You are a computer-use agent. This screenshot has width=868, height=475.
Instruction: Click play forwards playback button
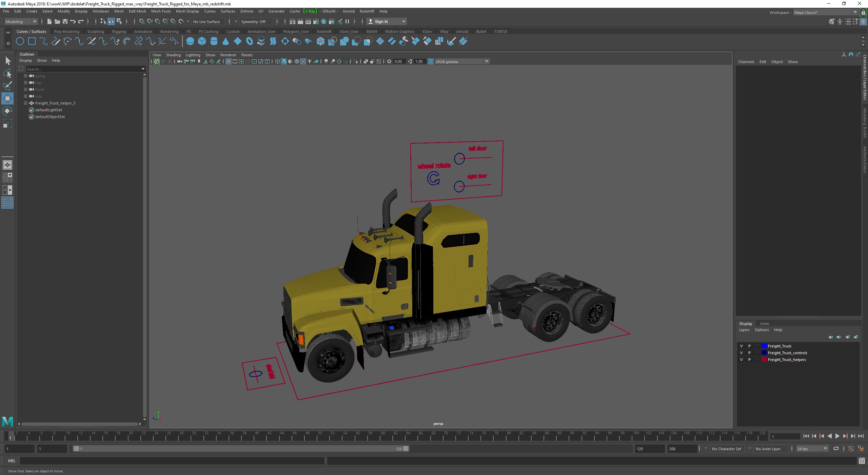(x=837, y=436)
